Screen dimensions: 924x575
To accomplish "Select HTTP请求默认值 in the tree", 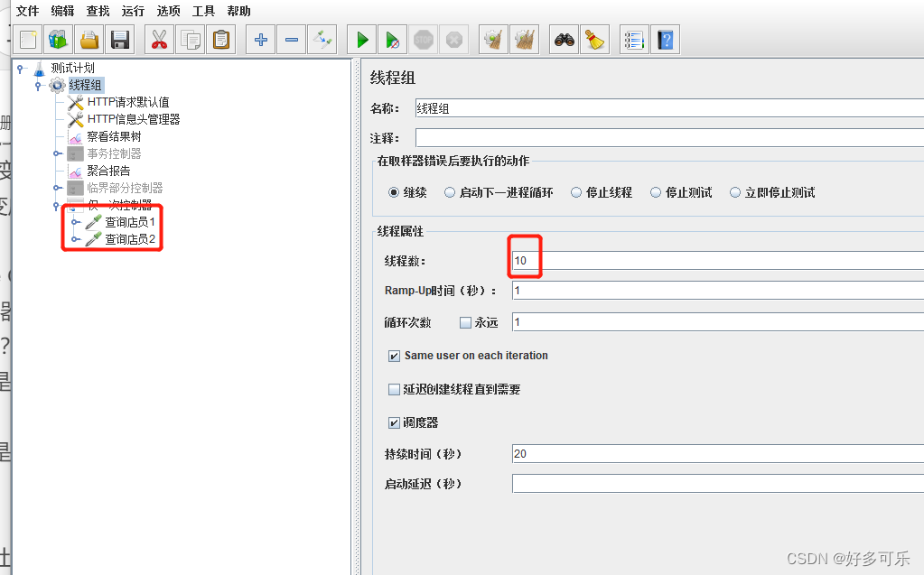I will [x=128, y=103].
